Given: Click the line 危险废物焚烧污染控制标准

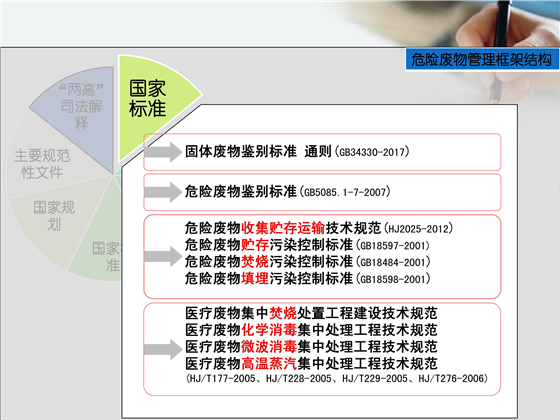Looking at the screenshot, I should (x=269, y=261).
